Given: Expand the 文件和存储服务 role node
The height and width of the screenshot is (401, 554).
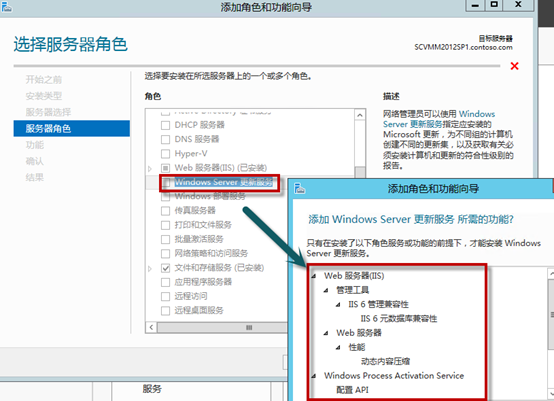Looking at the screenshot, I should pos(150,269).
